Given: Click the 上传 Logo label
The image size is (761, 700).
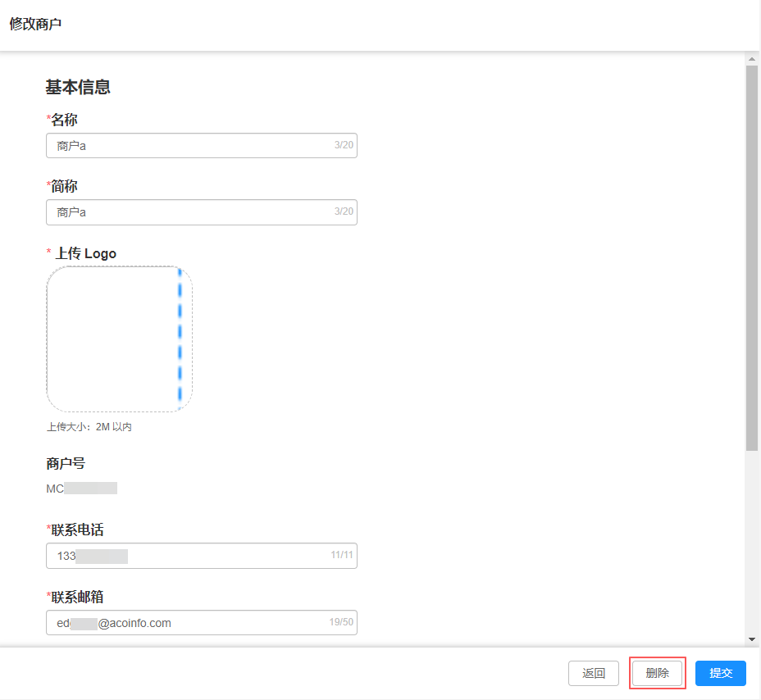Looking at the screenshot, I should click(x=85, y=253).
